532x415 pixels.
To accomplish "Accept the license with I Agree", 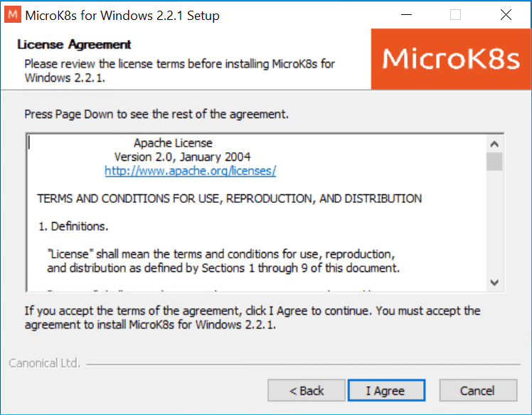I will point(386,391).
